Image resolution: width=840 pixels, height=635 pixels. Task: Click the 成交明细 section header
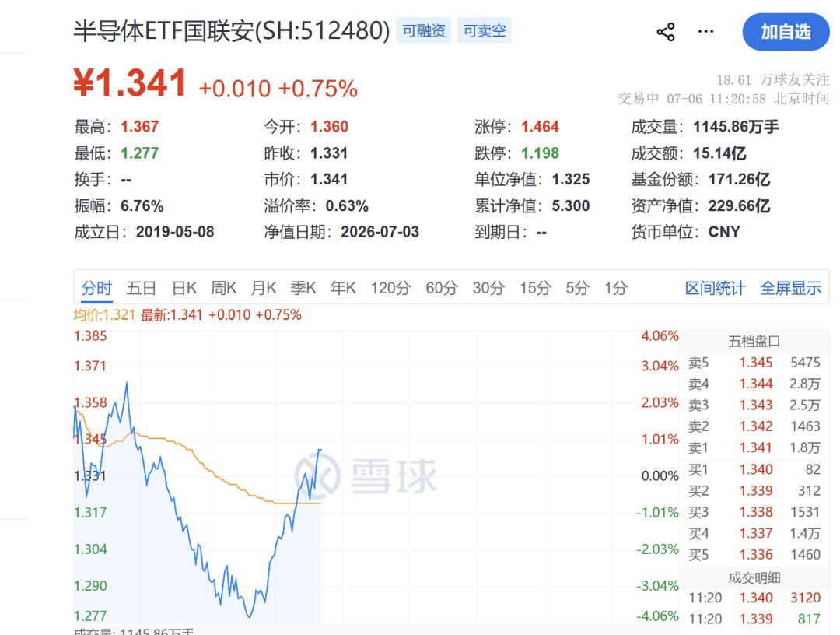[x=754, y=577]
